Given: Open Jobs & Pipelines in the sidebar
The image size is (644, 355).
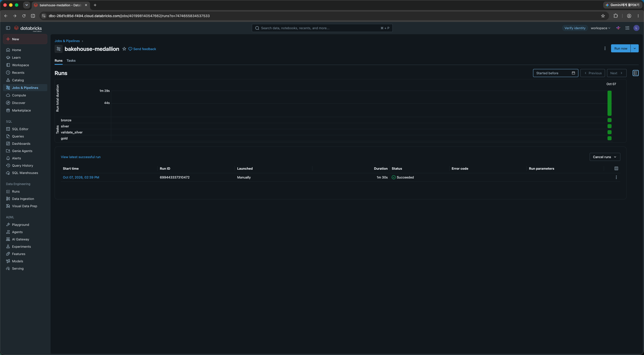Looking at the screenshot, I should [x=25, y=88].
